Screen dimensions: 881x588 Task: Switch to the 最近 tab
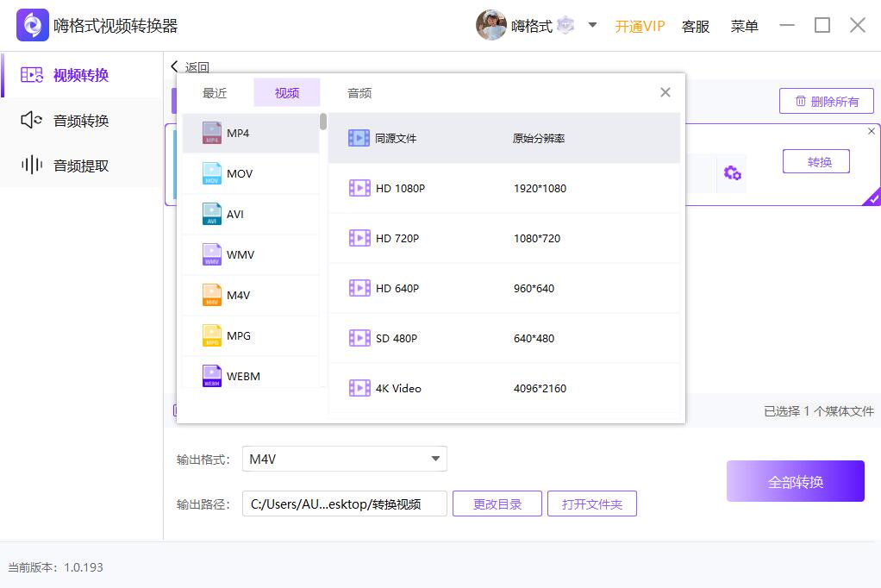(x=214, y=92)
